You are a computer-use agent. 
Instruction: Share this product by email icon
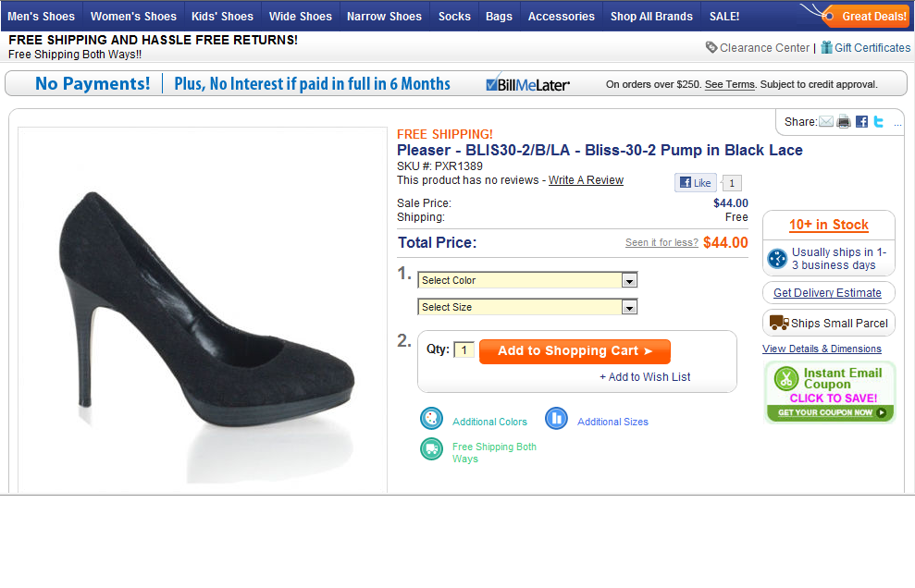825,121
